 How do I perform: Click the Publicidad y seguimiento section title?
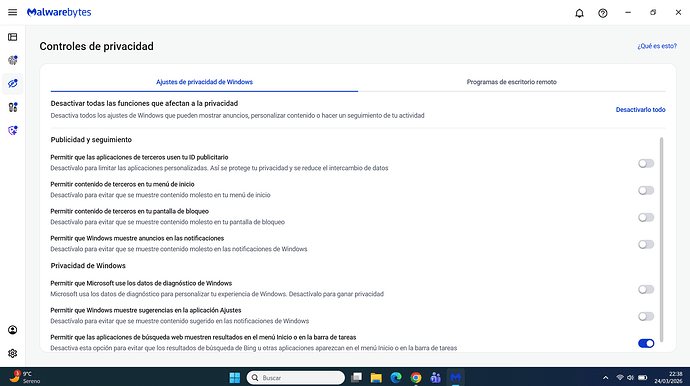pyautogui.click(x=91, y=140)
